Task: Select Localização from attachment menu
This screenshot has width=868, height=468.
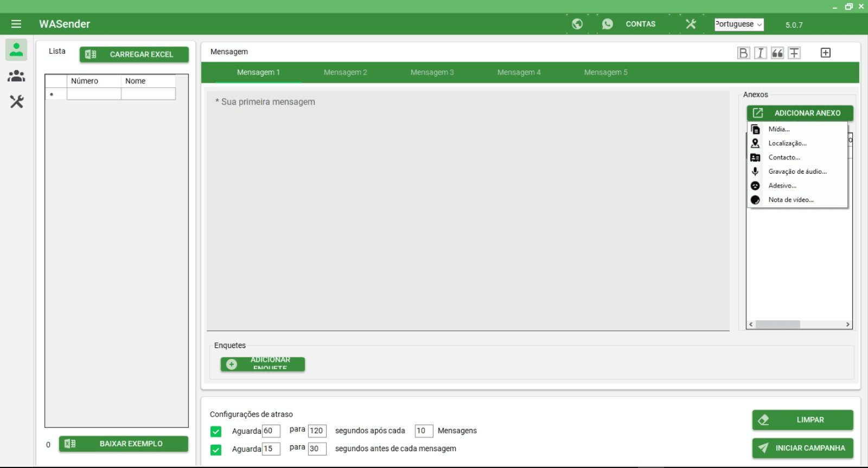Action: coord(787,143)
